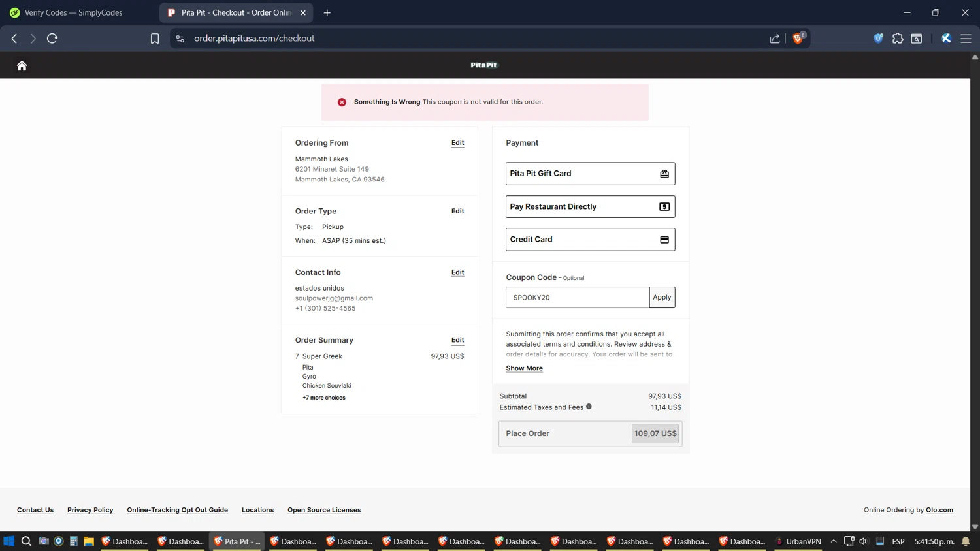Edit the Contact Info section
This screenshot has height=551, width=980.
pos(457,273)
